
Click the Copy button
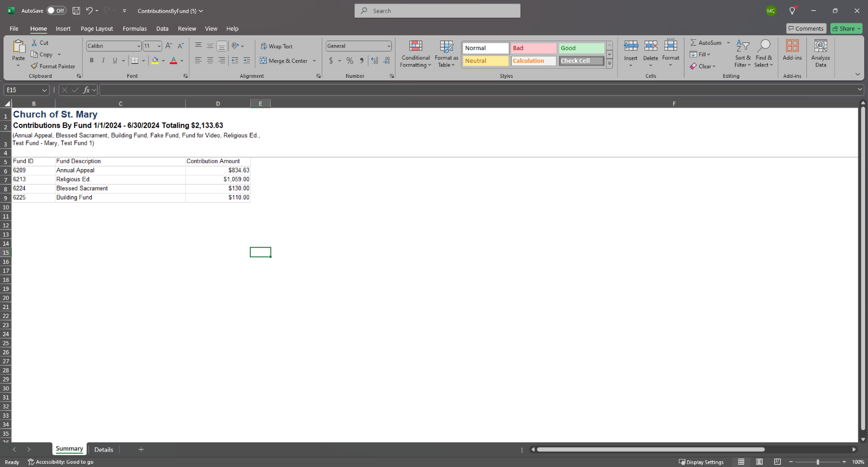tap(42, 54)
